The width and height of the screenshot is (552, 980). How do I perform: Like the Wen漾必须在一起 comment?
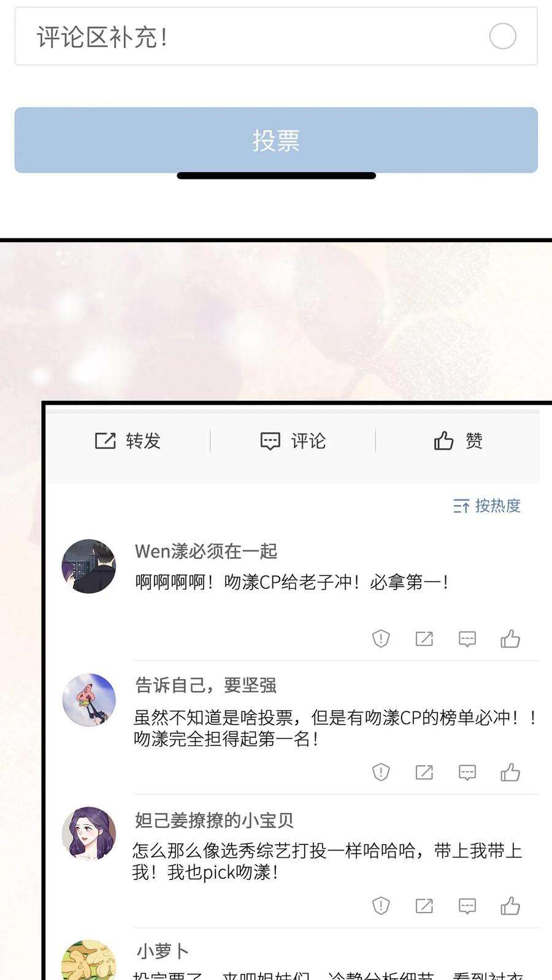[x=510, y=639]
